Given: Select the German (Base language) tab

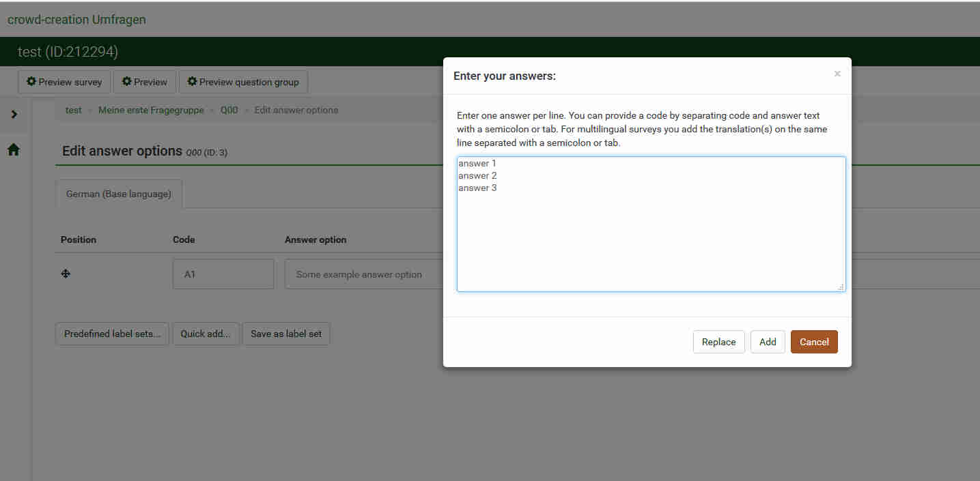Looking at the screenshot, I should click(119, 194).
